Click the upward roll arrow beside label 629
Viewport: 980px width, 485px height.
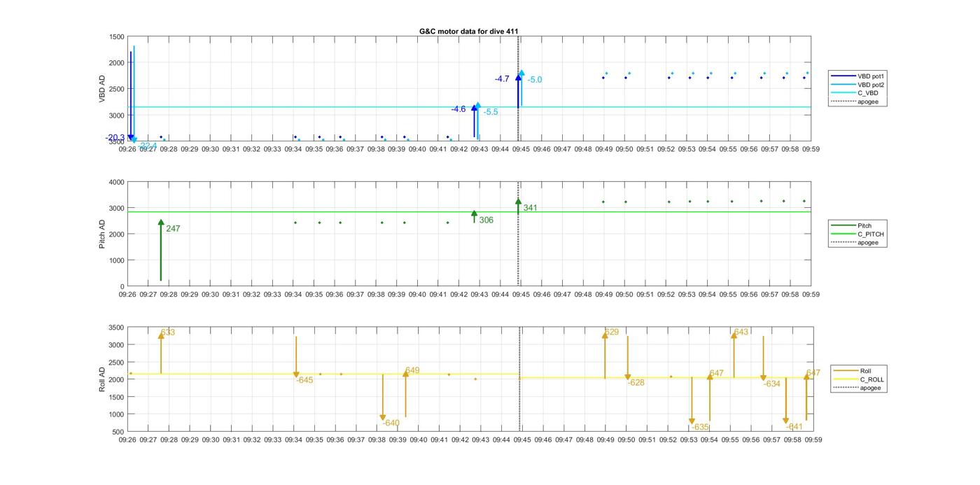(605, 356)
